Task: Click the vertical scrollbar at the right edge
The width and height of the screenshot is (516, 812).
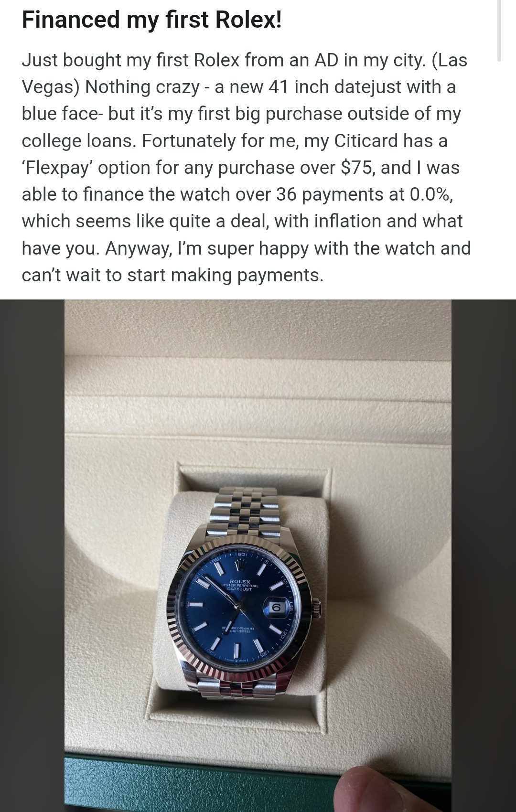Action: coord(499,31)
